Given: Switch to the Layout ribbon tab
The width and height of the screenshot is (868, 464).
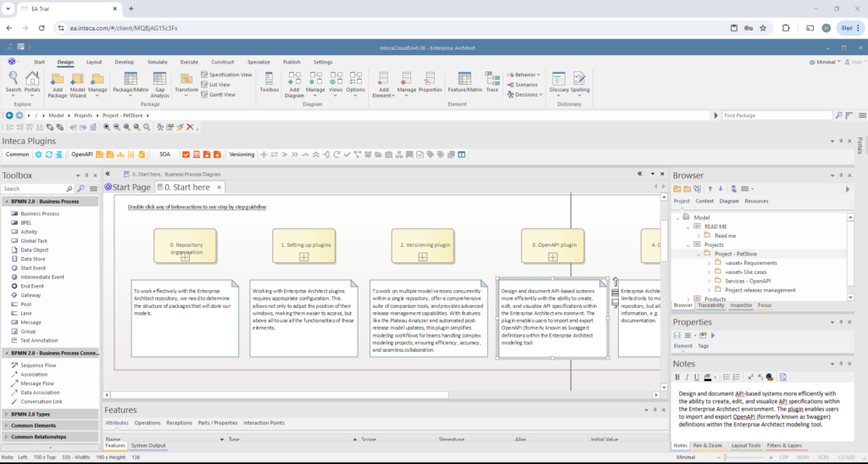Looking at the screenshot, I should (93, 62).
